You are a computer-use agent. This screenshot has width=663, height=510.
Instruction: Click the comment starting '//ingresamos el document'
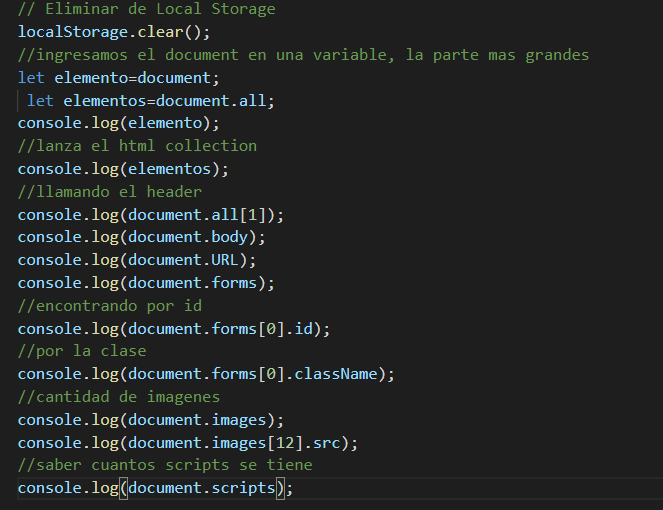[x=303, y=55]
